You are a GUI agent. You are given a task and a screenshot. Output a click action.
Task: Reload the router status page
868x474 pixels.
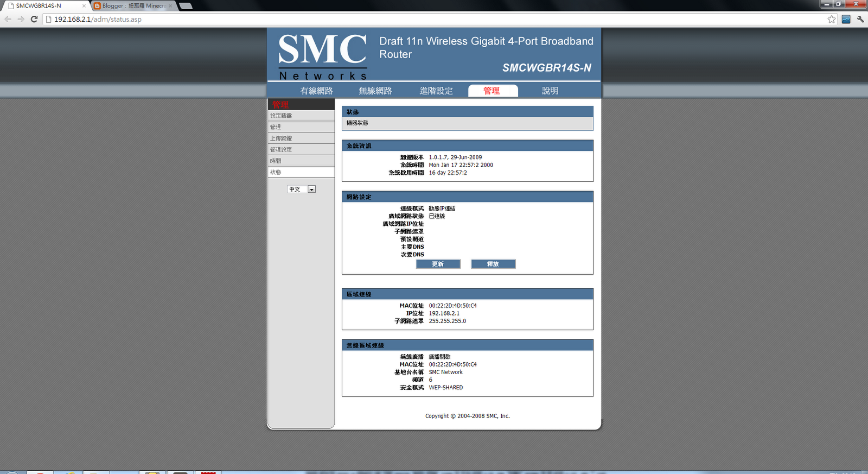click(34, 19)
